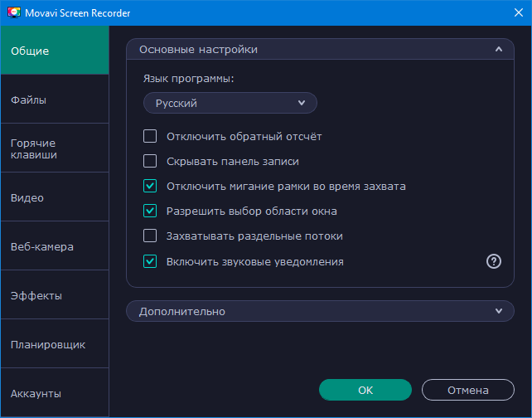Select the Видео settings tab
The height and width of the screenshot is (418, 532).
(x=55, y=197)
